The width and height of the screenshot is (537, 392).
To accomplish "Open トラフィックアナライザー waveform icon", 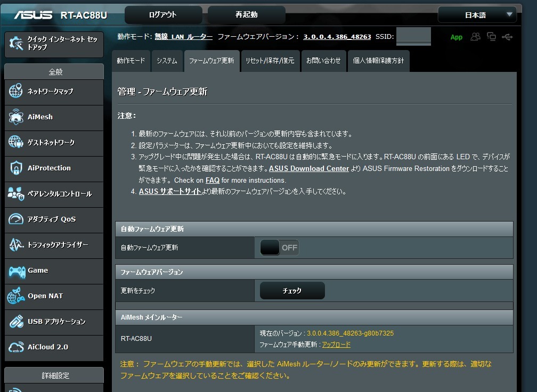I will click(x=16, y=244).
